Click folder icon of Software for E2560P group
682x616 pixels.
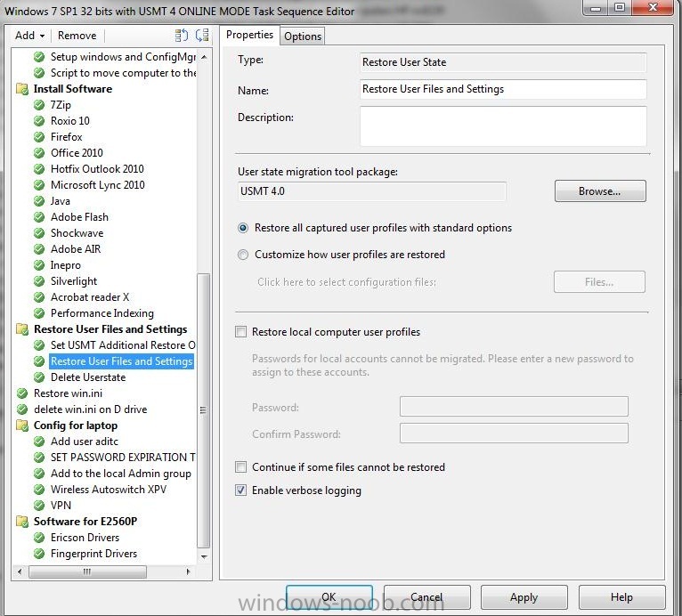[22, 522]
